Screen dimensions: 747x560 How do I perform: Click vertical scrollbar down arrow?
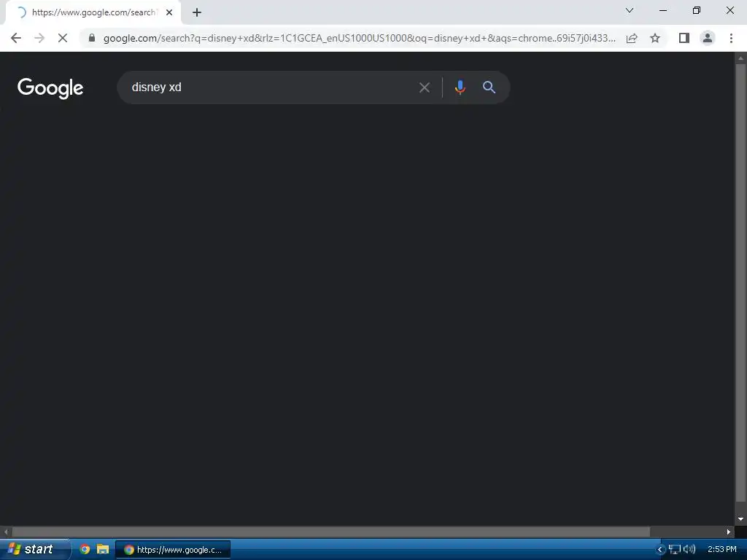point(741,519)
